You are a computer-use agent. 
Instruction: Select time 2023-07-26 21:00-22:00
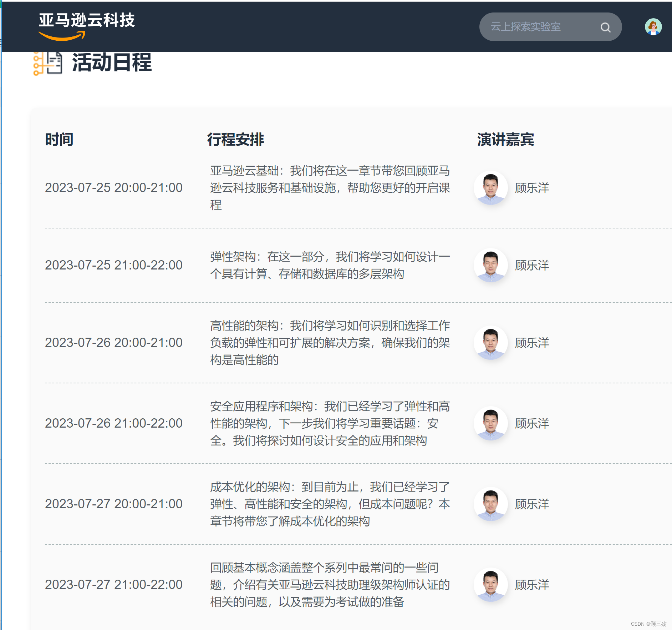[x=114, y=423]
